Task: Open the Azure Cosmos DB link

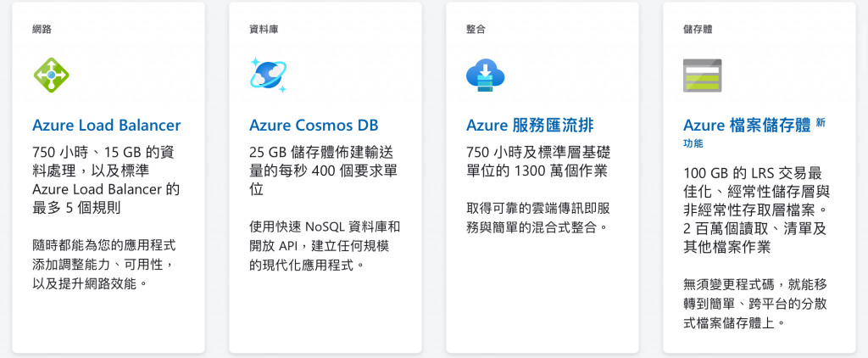Action: pos(314,126)
